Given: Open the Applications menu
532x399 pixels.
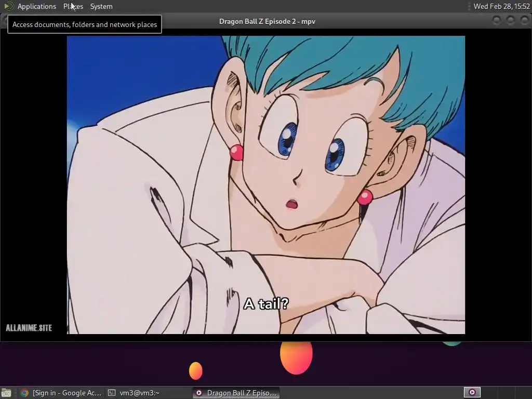Looking at the screenshot, I should [x=37, y=6].
